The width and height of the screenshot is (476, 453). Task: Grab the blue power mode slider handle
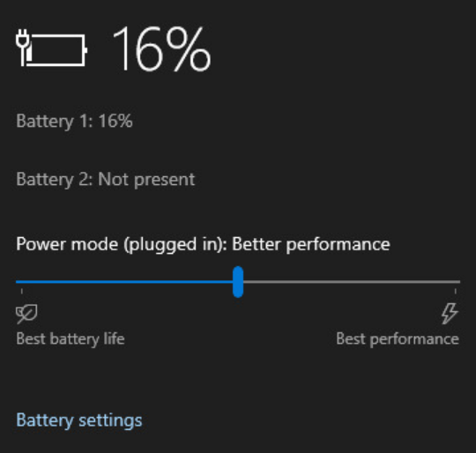click(238, 282)
